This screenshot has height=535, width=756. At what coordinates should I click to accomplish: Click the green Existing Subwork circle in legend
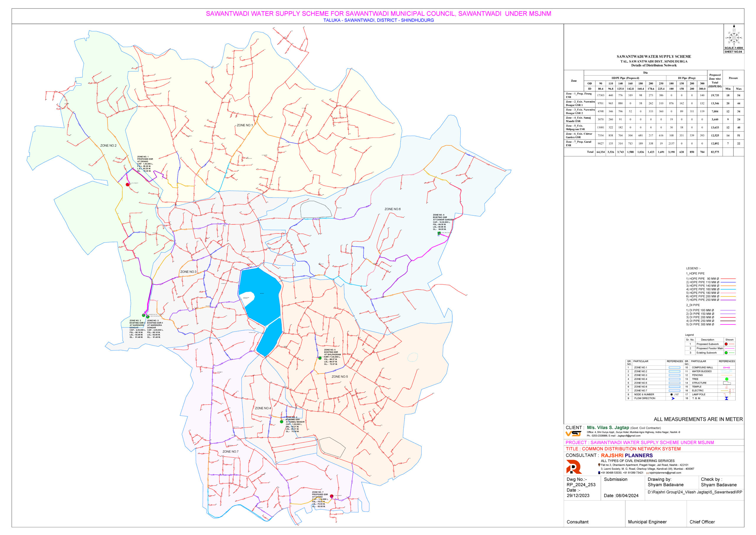pos(726,352)
